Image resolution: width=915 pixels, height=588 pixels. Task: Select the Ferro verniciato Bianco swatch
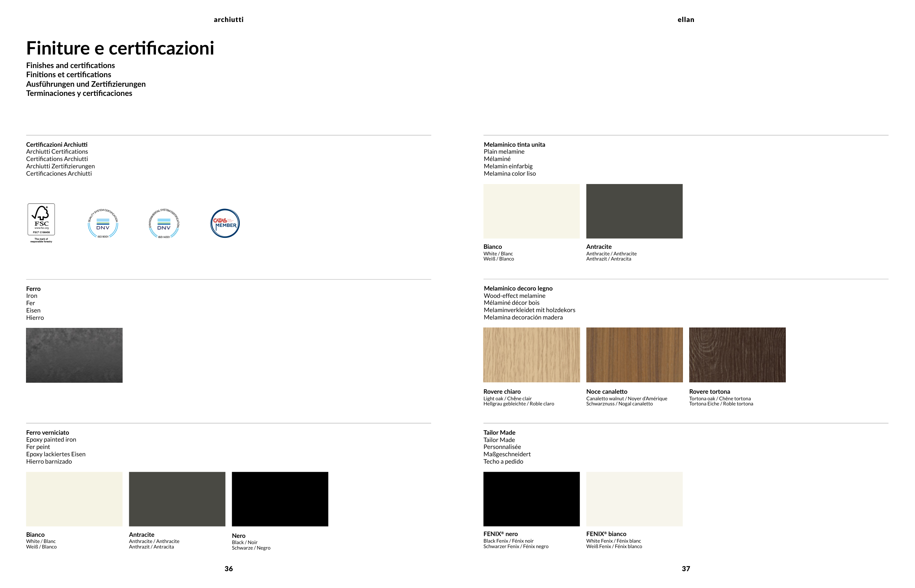click(x=74, y=499)
